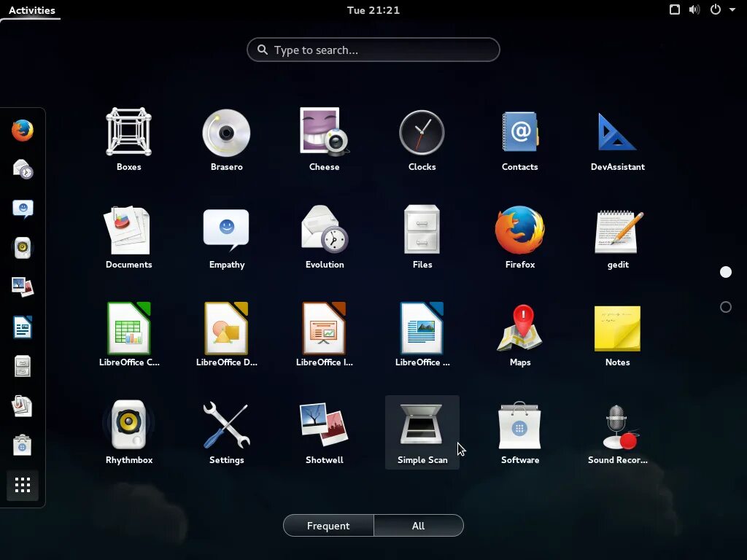Open Documents from the dash
This screenshot has width=747, height=560.
coord(23,406)
